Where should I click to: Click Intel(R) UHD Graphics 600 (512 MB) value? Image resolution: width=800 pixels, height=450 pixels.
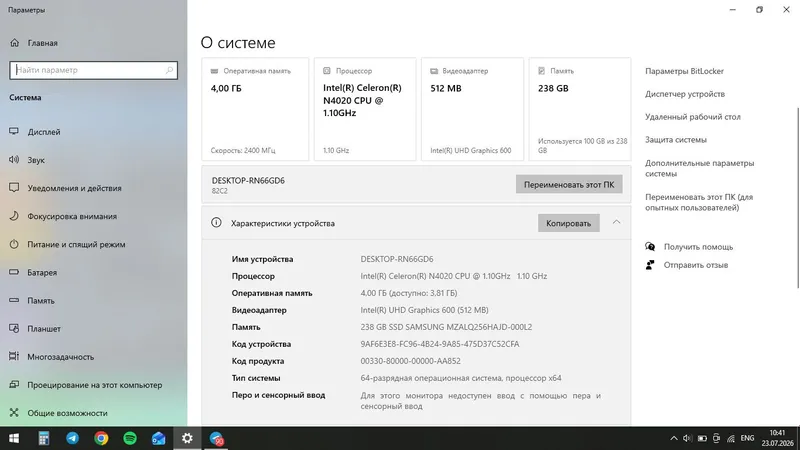424,310
